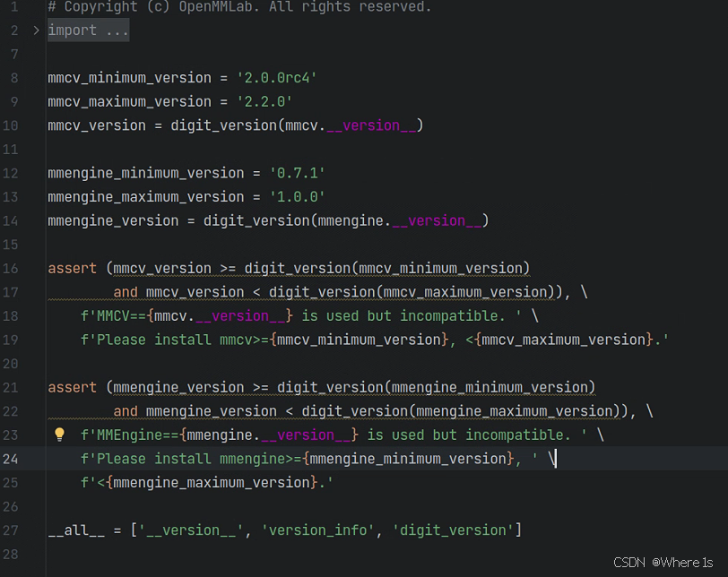This screenshot has width=728, height=577.
Task: Click the caret at the end of line 24
Action: [553, 458]
